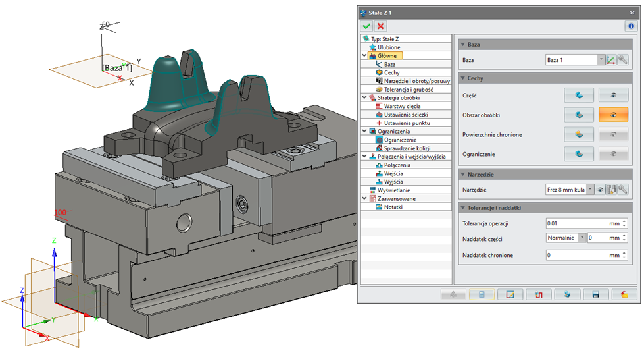
Task: Select Główne tree item
Action: 387,55
